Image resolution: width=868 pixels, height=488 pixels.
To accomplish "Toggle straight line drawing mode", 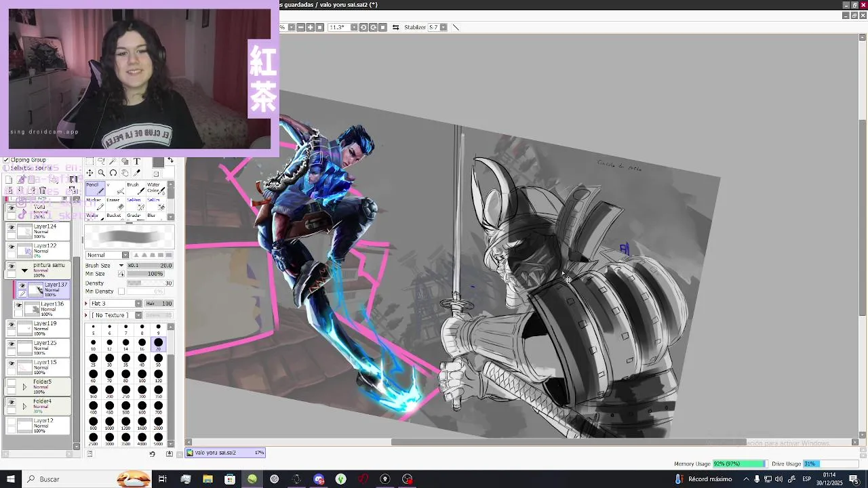I will (456, 27).
